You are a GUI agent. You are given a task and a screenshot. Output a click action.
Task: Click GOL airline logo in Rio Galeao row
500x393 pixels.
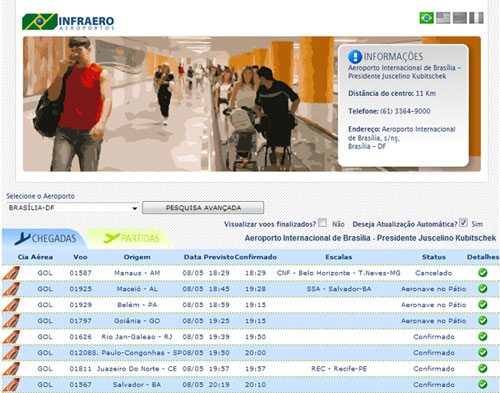tap(11, 337)
